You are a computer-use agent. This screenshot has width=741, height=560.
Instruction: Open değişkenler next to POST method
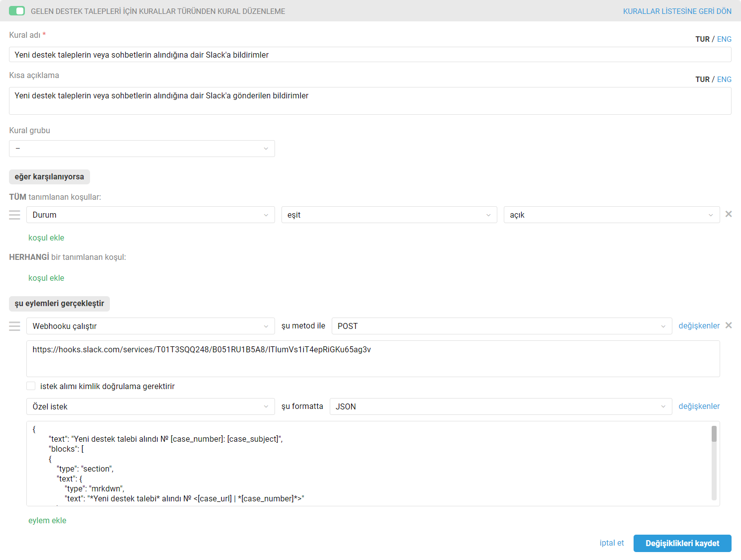[699, 326]
